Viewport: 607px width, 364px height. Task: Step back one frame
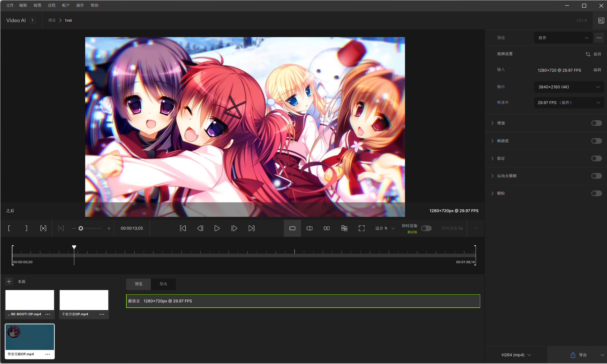(x=200, y=228)
